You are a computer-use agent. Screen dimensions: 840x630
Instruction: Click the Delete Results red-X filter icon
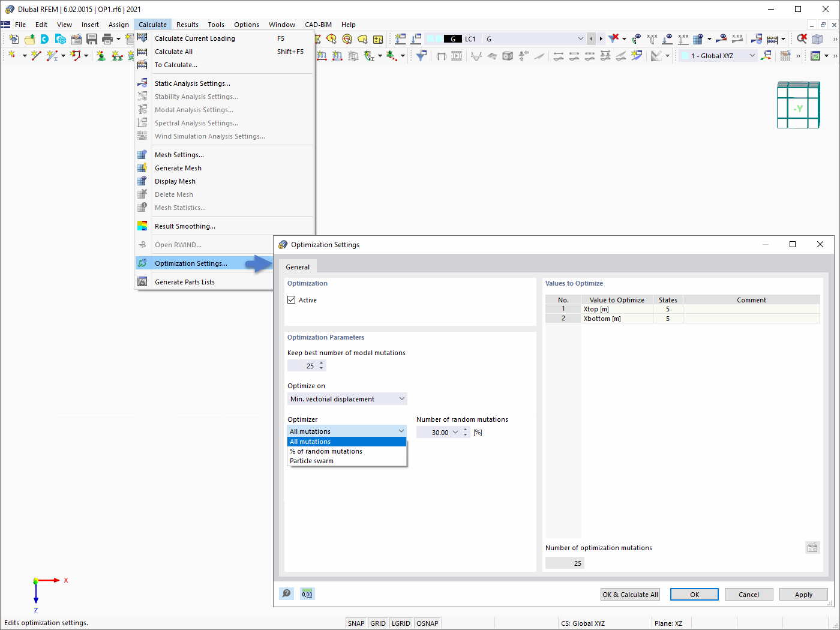point(613,38)
